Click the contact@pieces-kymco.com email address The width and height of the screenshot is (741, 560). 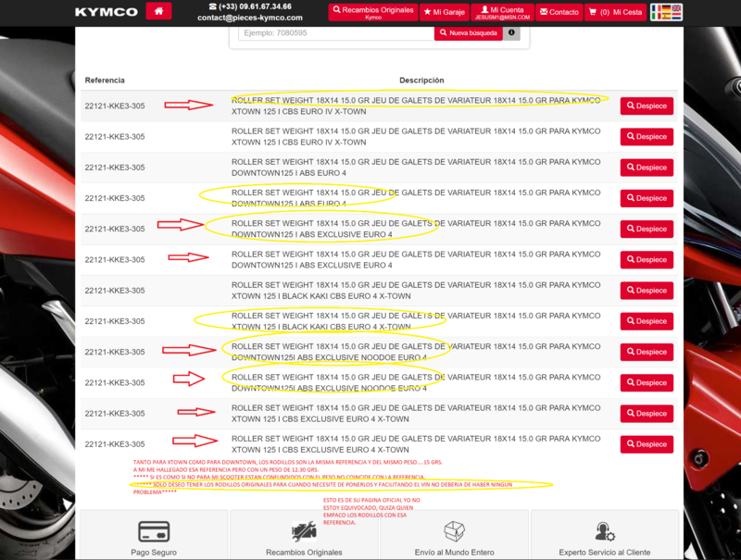250,18
